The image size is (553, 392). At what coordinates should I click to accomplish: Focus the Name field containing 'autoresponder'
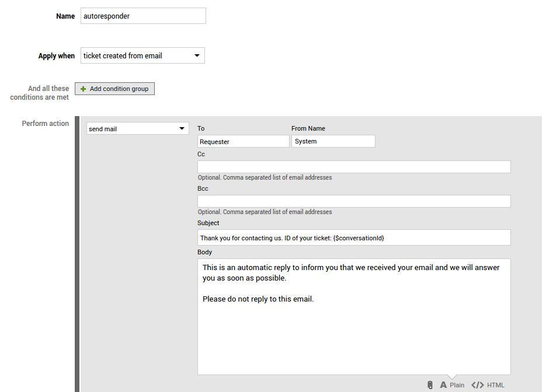click(143, 16)
